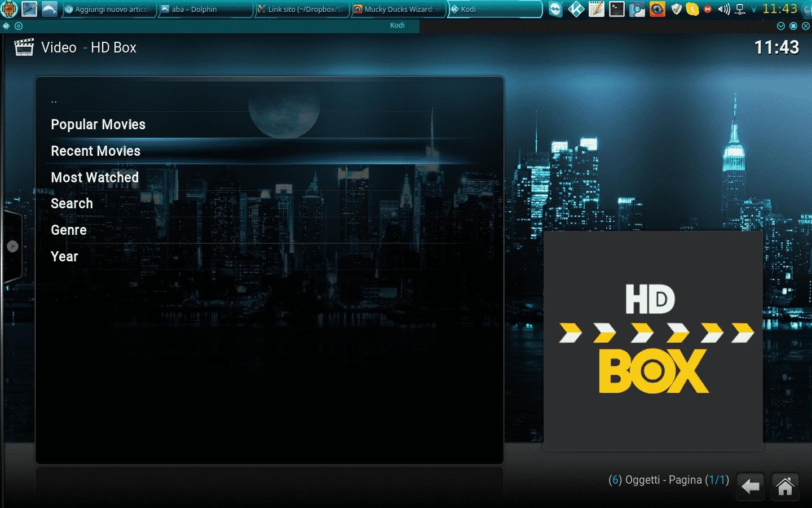Switch to 'Link sito' editor taskbar window
Viewport: 812px width, 508px height.
coord(302,9)
